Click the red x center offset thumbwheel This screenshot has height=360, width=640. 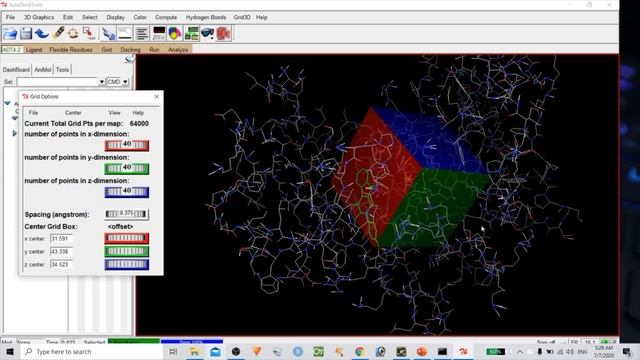coord(127,238)
